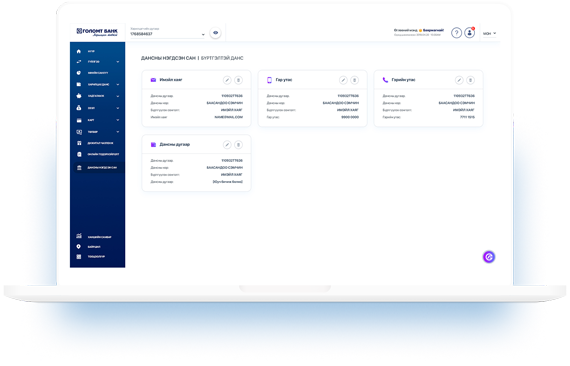Open the purple chat assistant floating button
Viewport: 570px width, 366px height.
(x=489, y=257)
